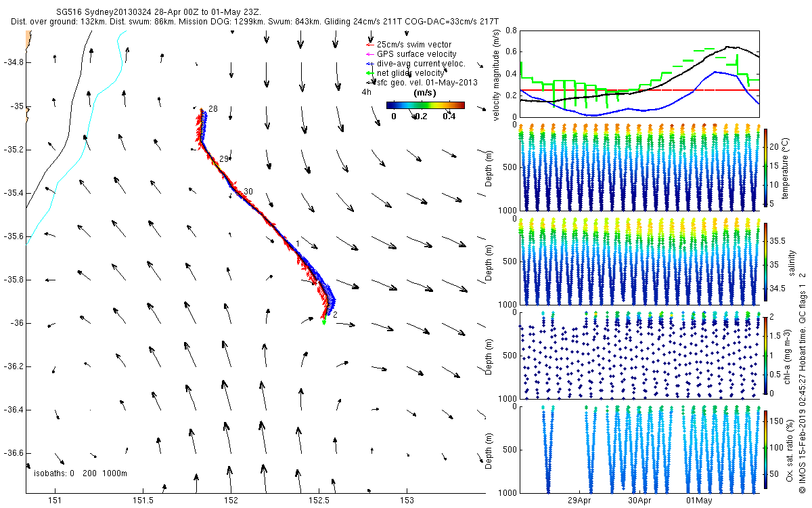
Task: Click the 'velocity magnitude (m/s)' axis label
Action: pos(496,75)
